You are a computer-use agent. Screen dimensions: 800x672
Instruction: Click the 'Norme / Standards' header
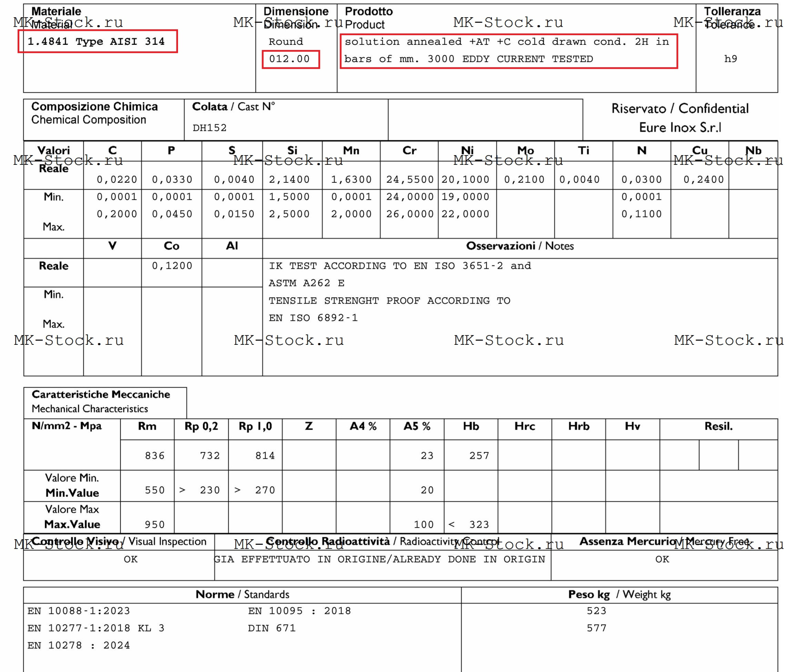242,595
